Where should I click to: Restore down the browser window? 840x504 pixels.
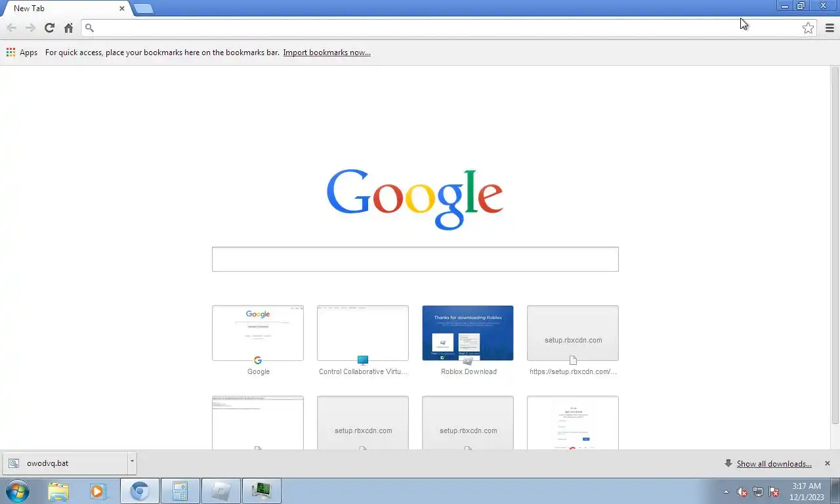(801, 6)
